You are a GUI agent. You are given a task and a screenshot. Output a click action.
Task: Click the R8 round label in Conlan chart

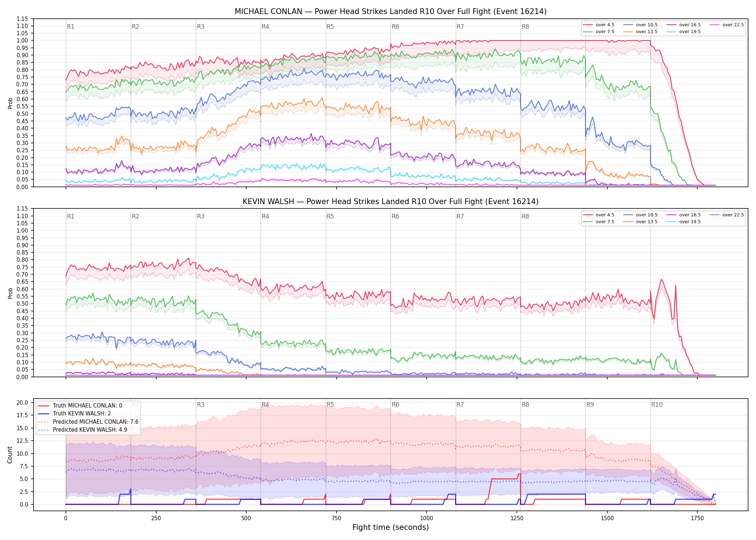525,27
